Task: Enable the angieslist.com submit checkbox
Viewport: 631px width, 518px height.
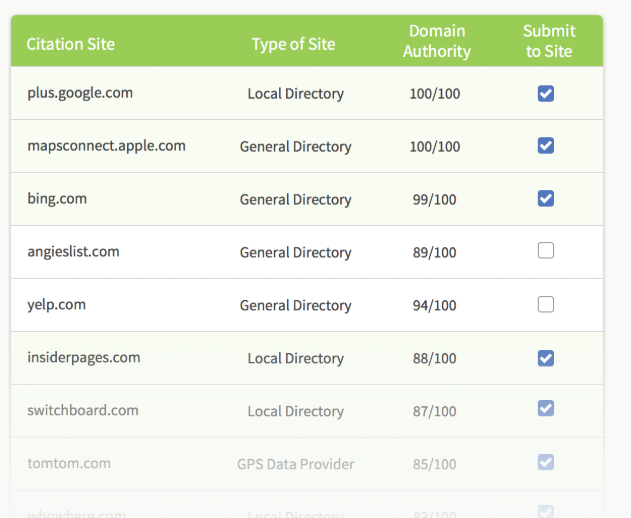Action: tap(545, 251)
